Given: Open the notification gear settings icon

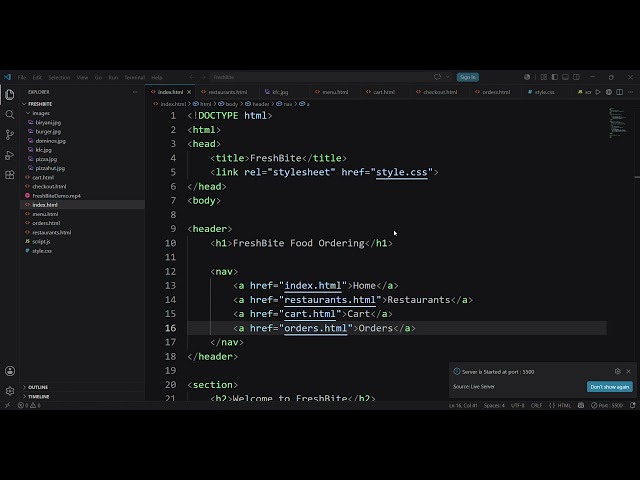Looking at the screenshot, I should click(618, 371).
